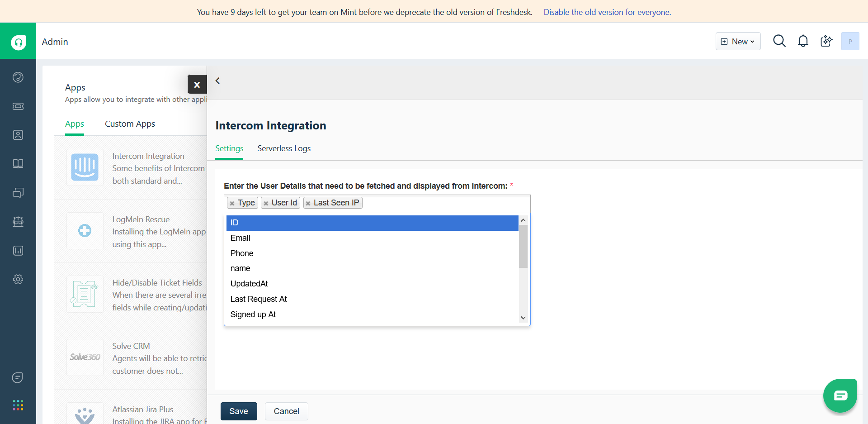Open the ticket-shaped sidebar icon above Reports

(x=18, y=222)
